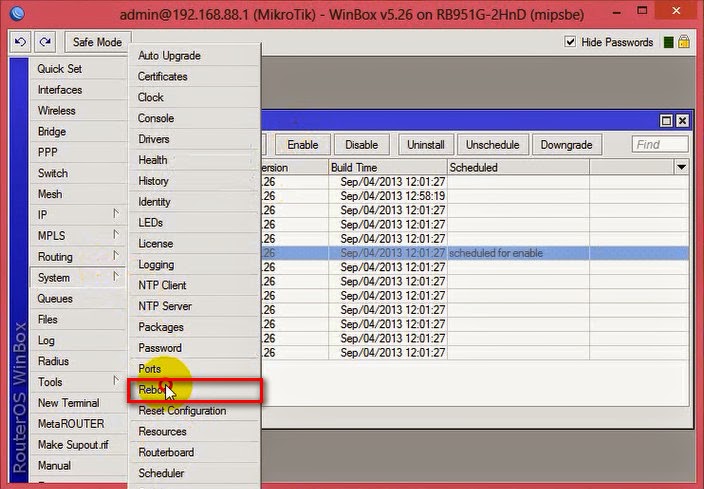Click the Uninstall button
The width and height of the screenshot is (704, 489).
[x=426, y=145]
